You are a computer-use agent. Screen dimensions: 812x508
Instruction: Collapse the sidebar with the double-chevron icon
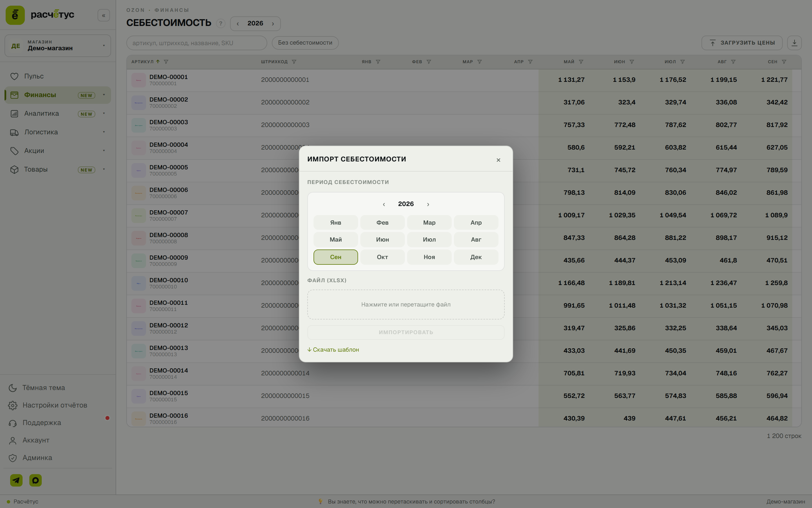104,16
